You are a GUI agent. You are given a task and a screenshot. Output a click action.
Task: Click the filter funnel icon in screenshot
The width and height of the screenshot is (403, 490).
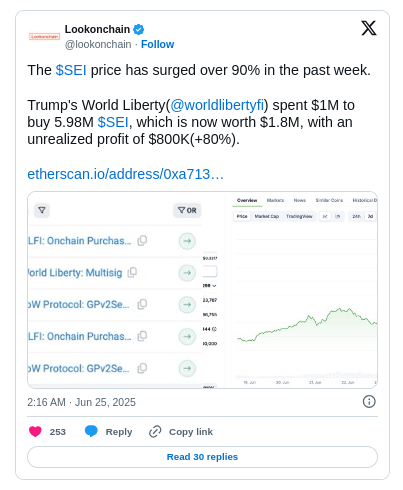point(42,210)
